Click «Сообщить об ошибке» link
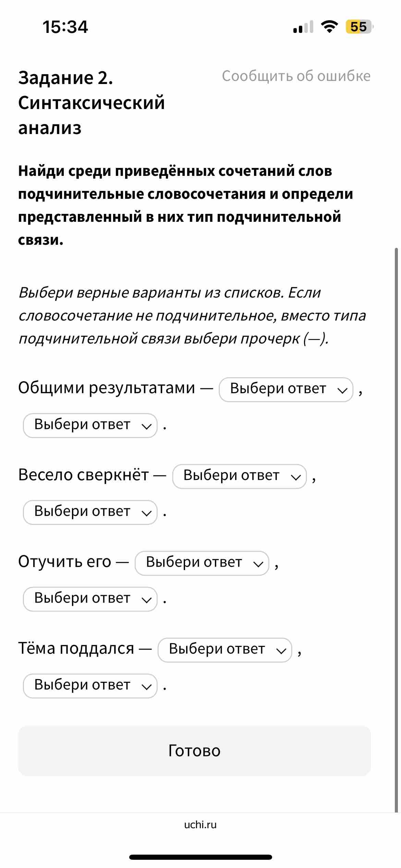The width and height of the screenshot is (401, 868). coord(296,76)
